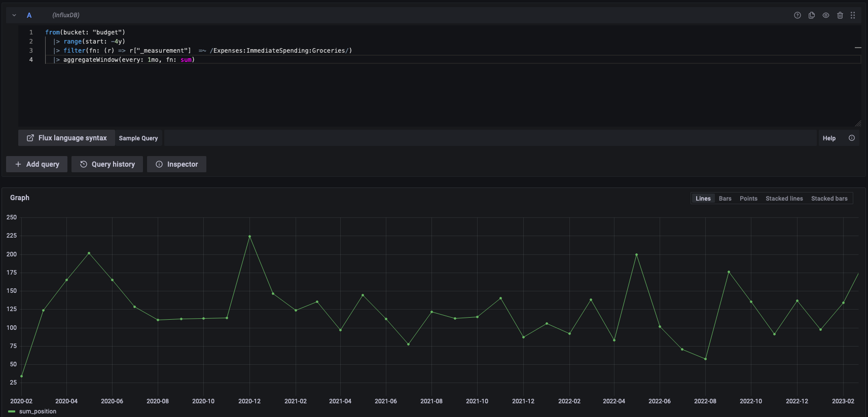Delete query A using the trash icon

coord(840,15)
